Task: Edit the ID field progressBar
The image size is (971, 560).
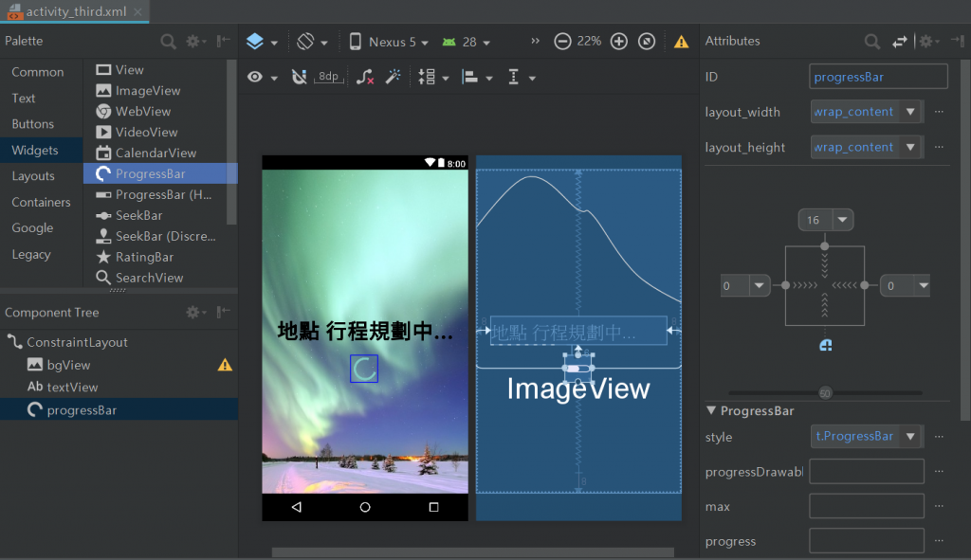Action: tap(878, 77)
